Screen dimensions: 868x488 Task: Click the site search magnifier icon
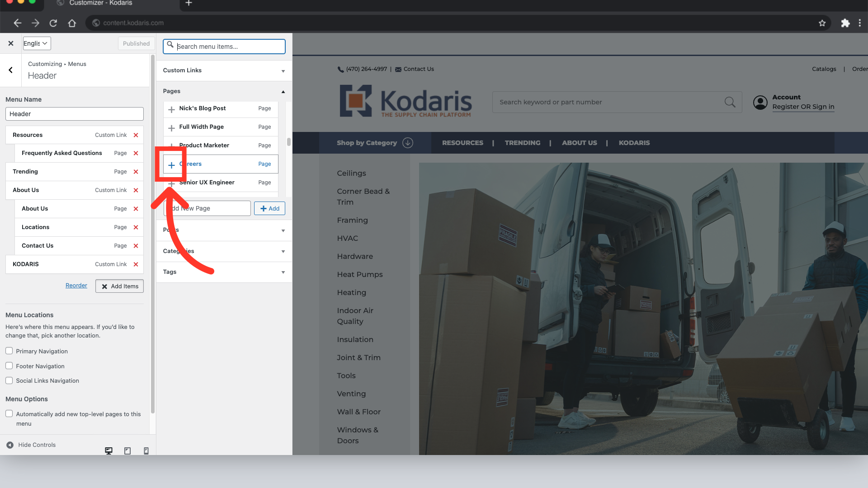730,102
